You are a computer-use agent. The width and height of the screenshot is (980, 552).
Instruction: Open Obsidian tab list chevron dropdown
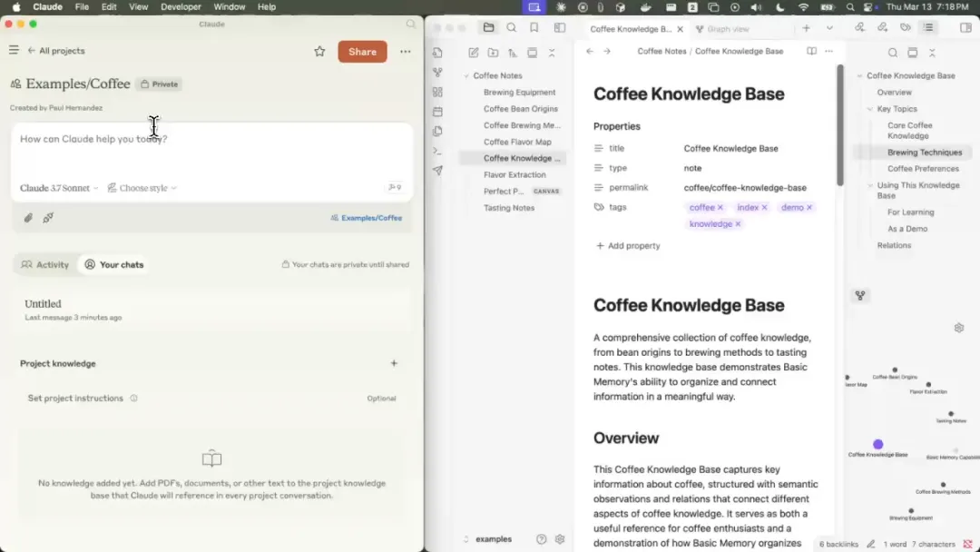[x=829, y=28]
